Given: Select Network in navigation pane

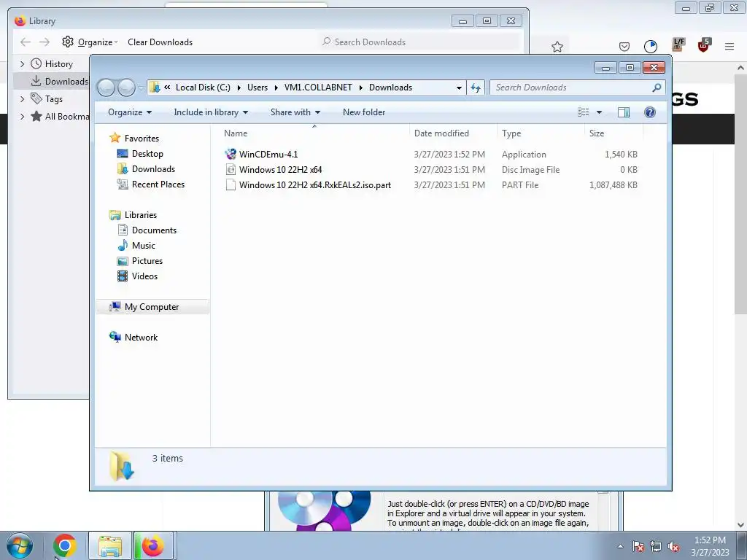Looking at the screenshot, I should point(141,337).
